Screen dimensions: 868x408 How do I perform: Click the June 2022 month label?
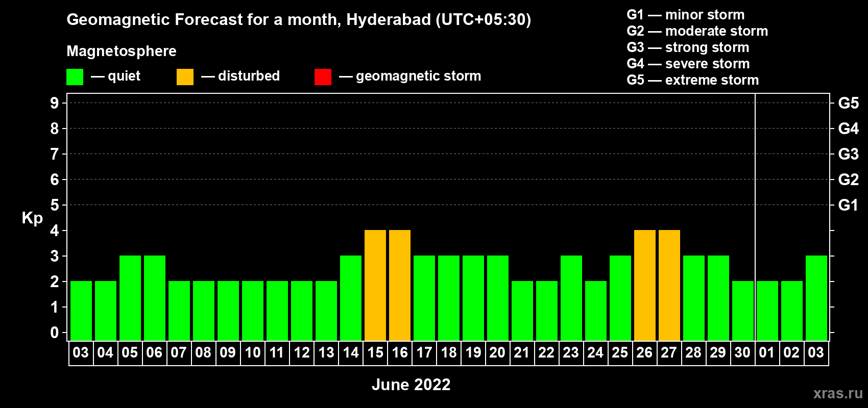click(x=411, y=385)
